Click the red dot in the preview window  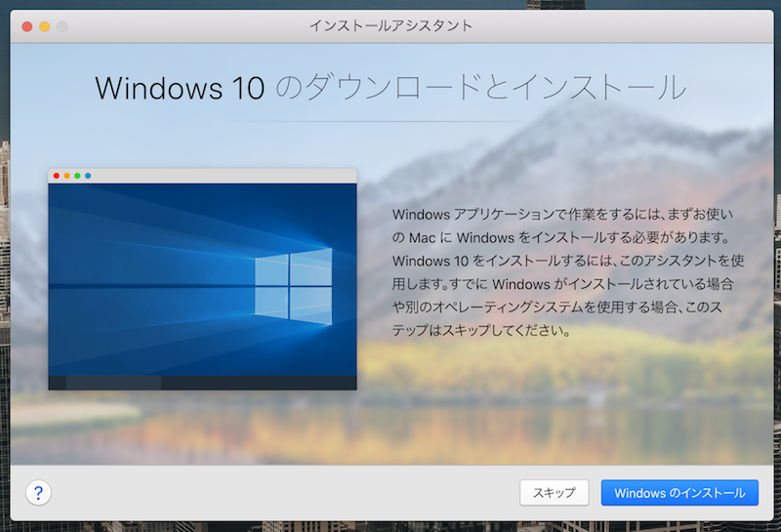[56, 176]
